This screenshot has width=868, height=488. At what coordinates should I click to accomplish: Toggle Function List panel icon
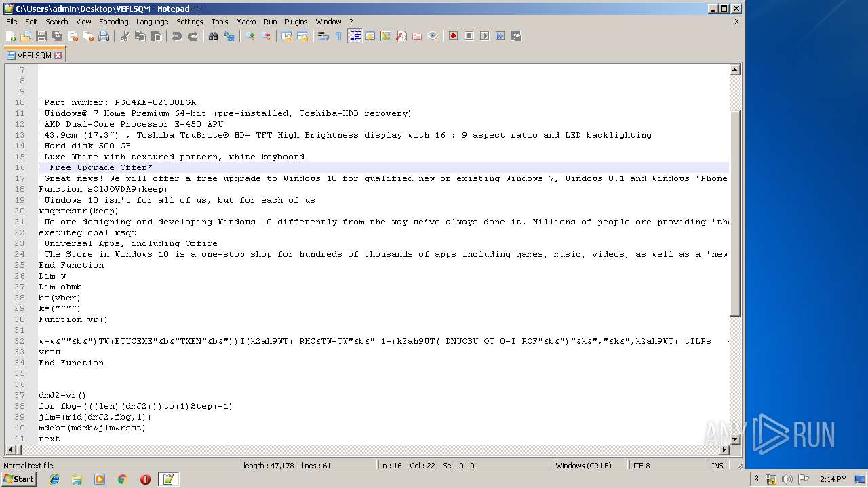[x=401, y=36]
